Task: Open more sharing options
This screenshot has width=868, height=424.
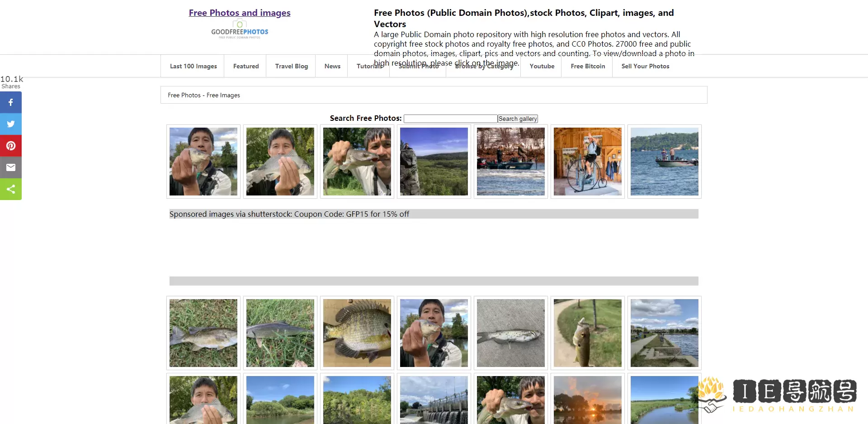Action: 11,189
